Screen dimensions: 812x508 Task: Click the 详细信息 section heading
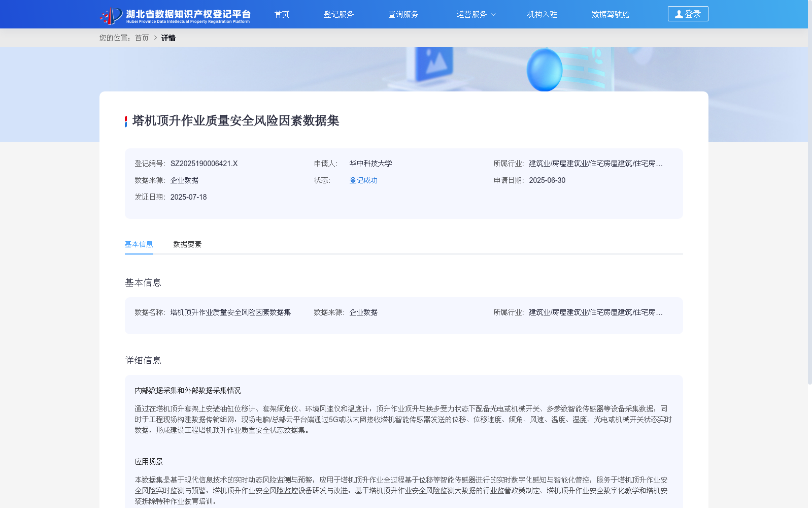[143, 361]
